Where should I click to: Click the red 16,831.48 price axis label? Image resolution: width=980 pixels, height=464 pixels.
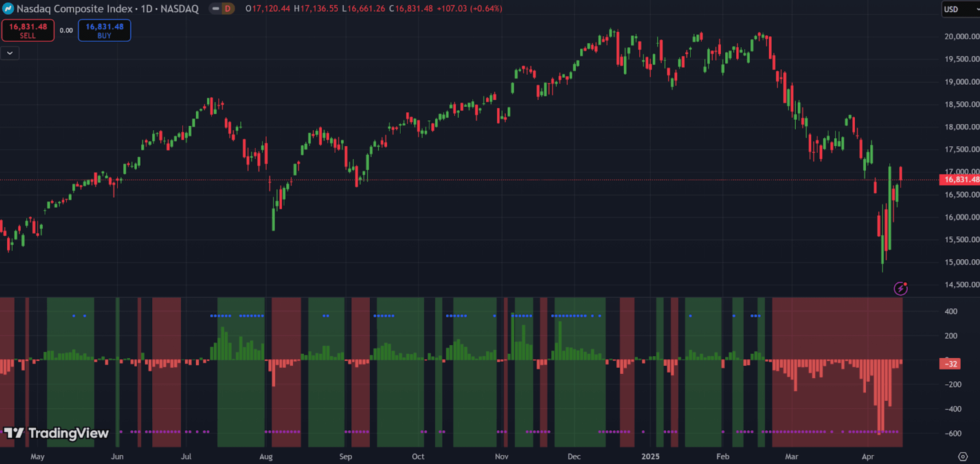[959, 180]
